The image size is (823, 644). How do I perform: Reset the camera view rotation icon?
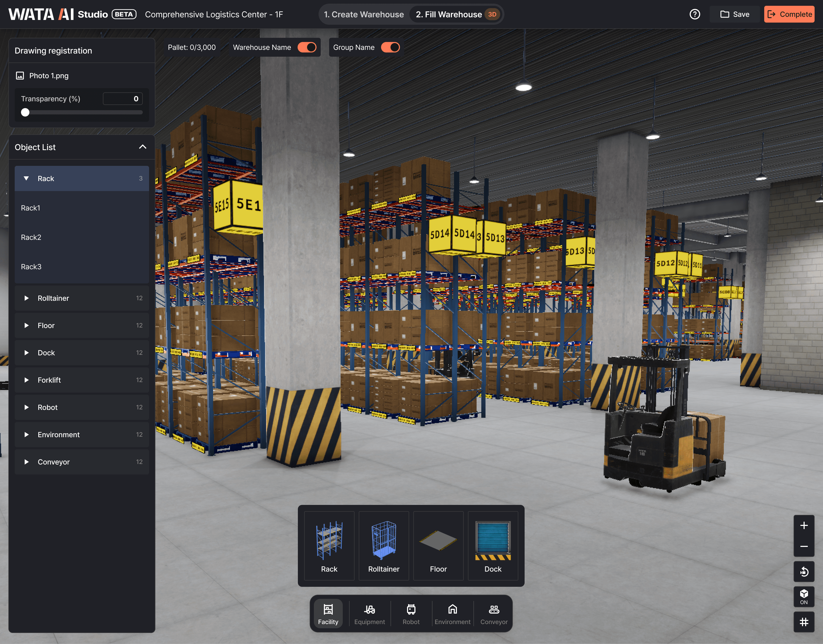pyautogui.click(x=803, y=572)
